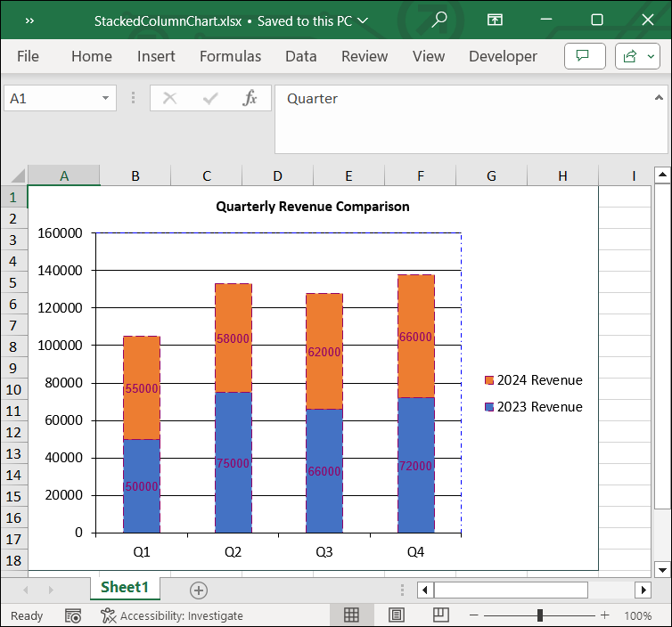The width and height of the screenshot is (672, 627).
Task: Click the Q3 category axis label
Action: pyautogui.click(x=324, y=551)
